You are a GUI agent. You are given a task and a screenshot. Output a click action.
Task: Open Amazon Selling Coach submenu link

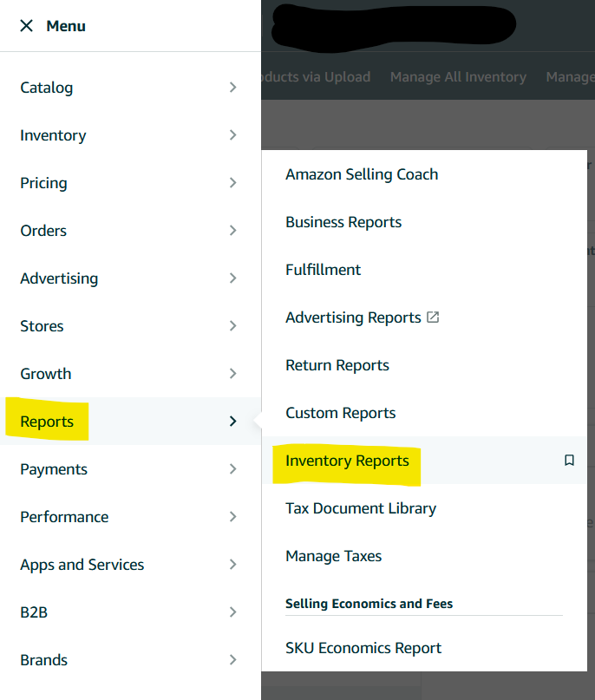[x=362, y=174]
